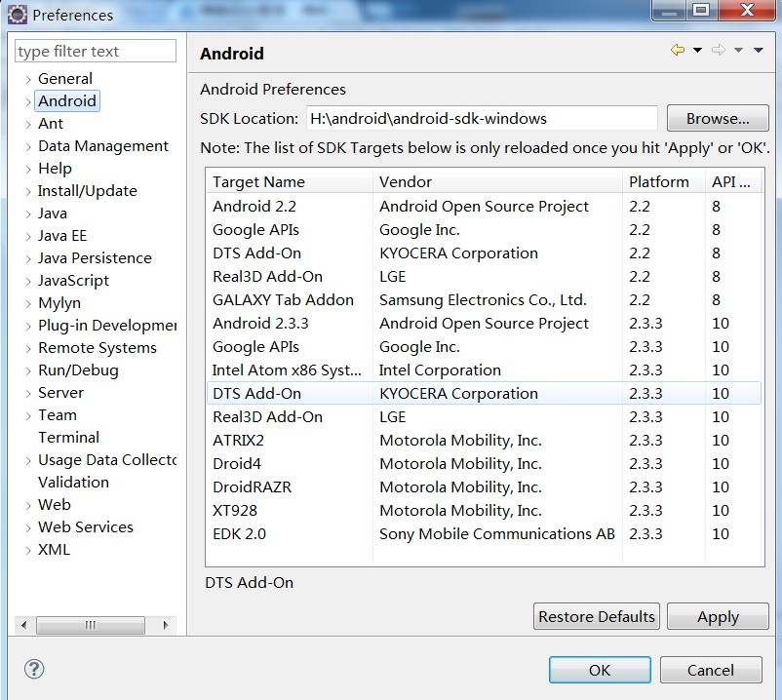Confirm with the OK button

point(600,670)
